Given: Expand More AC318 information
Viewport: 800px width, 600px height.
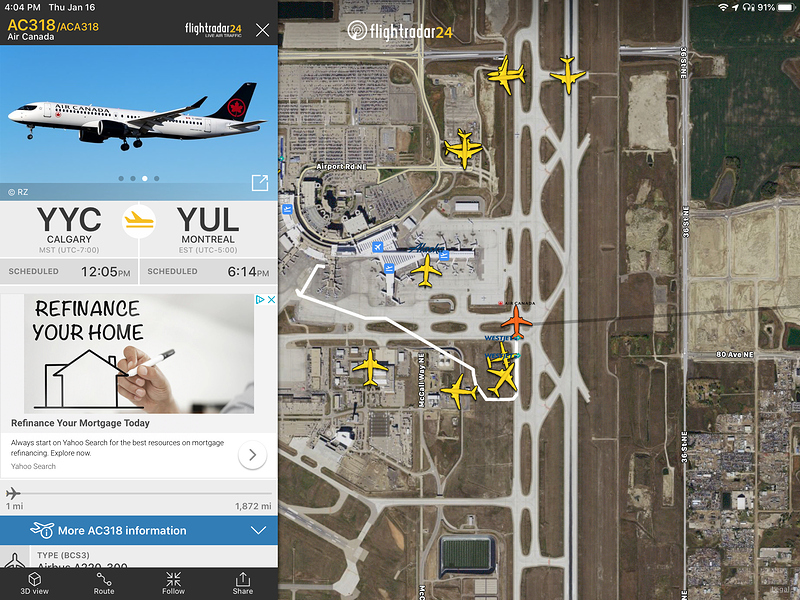Looking at the screenshot, I should click(139, 530).
